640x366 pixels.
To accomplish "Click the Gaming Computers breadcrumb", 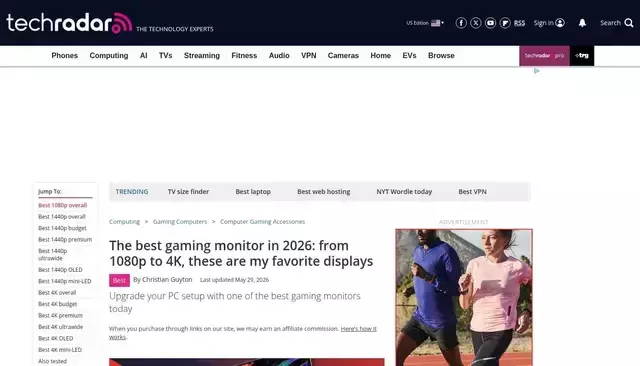I will [180, 222].
